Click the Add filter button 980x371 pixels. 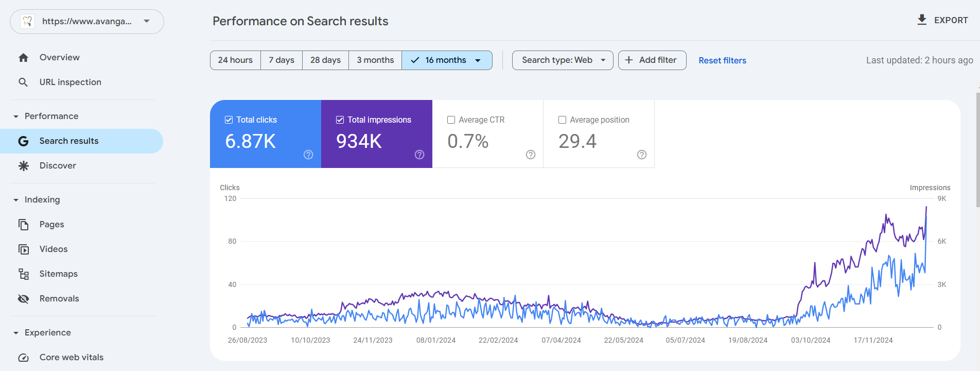pos(652,60)
